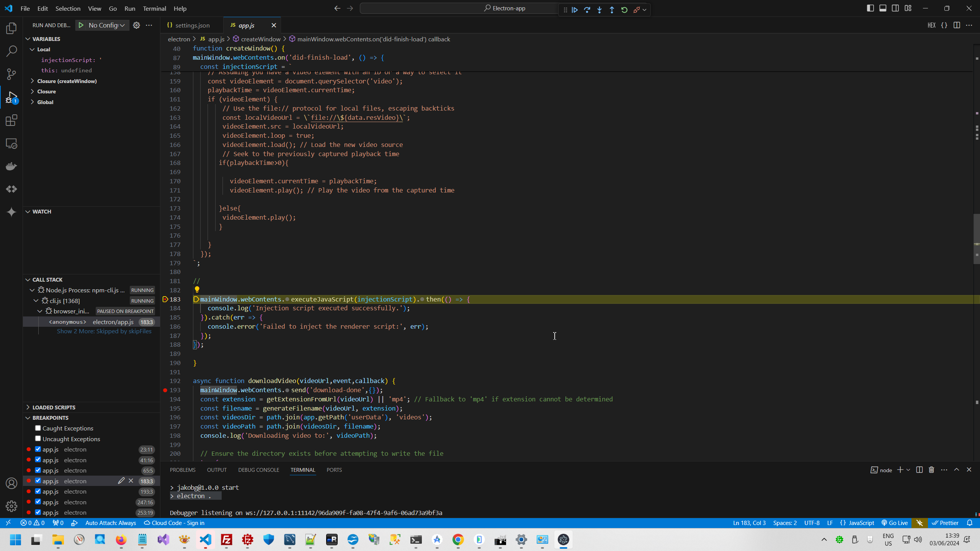This screenshot has width=980, height=551.
Task: Open the Extensions view in activity bar
Action: pyautogui.click(x=11, y=121)
